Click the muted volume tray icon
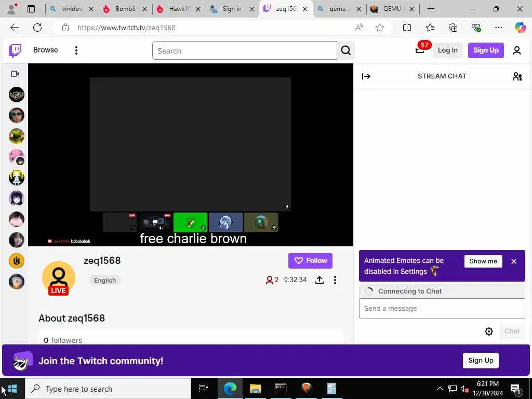532x399 pixels. (x=464, y=389)
